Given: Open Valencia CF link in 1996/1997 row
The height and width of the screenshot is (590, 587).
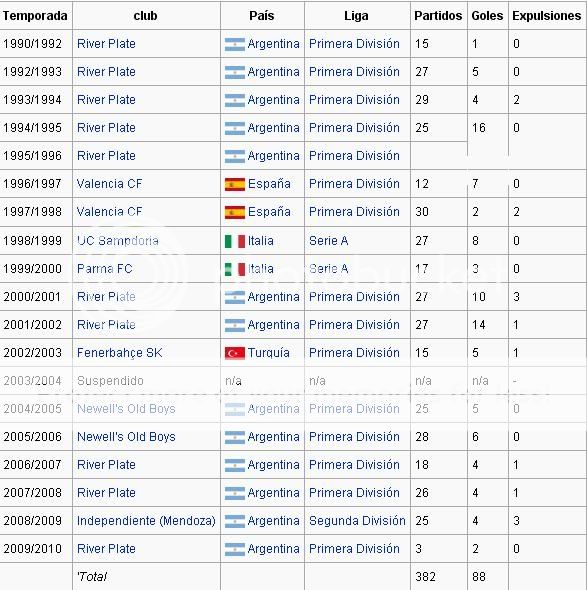Looking at the screenshot, I should (x=109, y=184).
